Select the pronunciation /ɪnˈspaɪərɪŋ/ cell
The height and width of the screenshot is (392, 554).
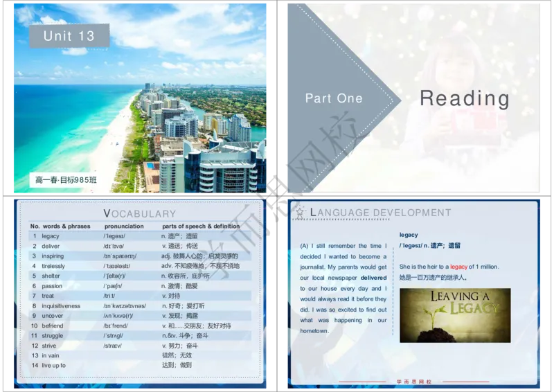click(x=120, y=256)
